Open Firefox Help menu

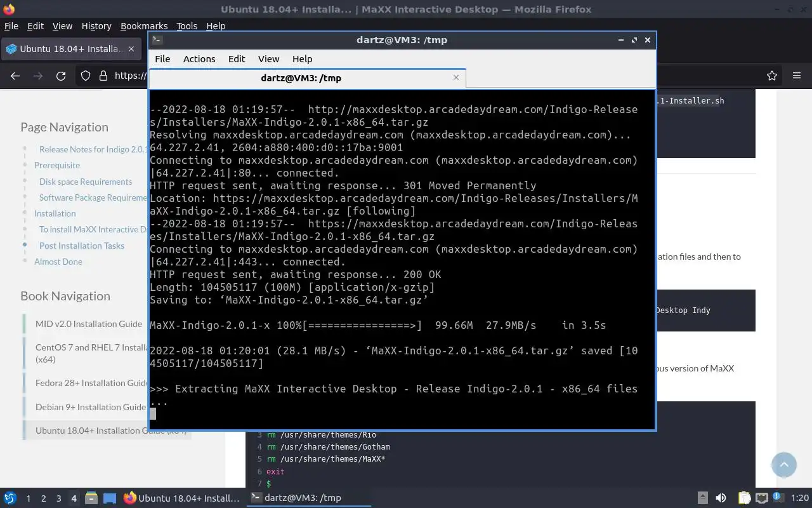(x=216, y=26)
